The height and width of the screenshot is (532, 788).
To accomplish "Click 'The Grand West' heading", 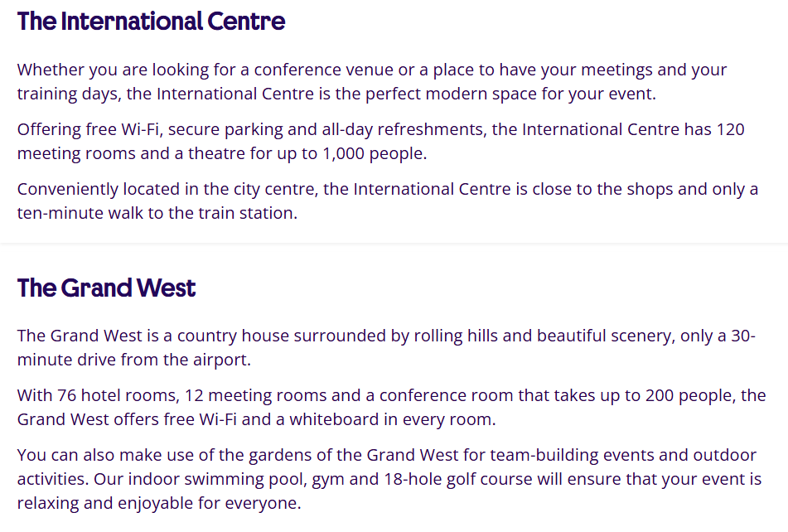I will [106, 288].
